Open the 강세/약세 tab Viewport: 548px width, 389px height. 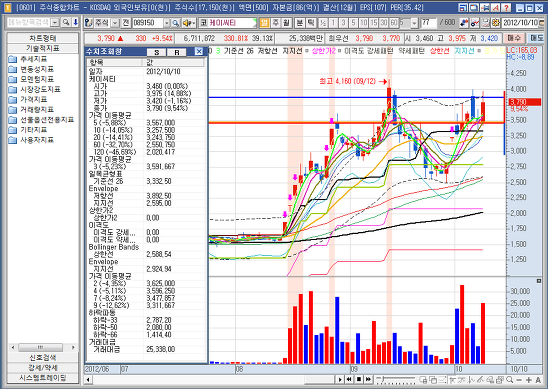[43, 367]
